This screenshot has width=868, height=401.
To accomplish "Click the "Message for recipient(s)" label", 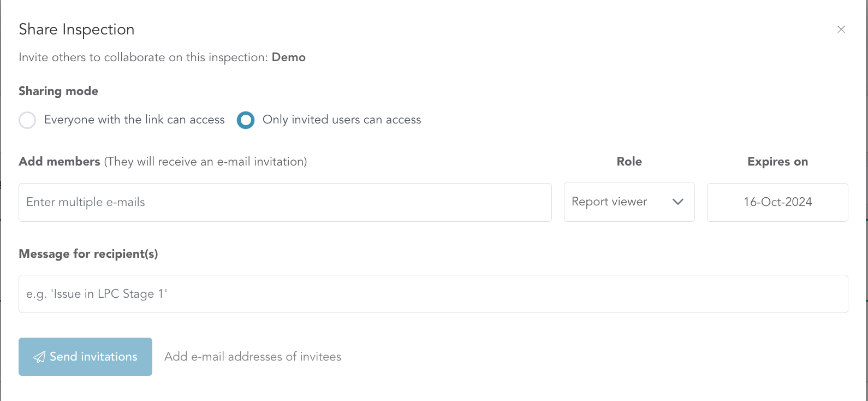I will (88, 254).
